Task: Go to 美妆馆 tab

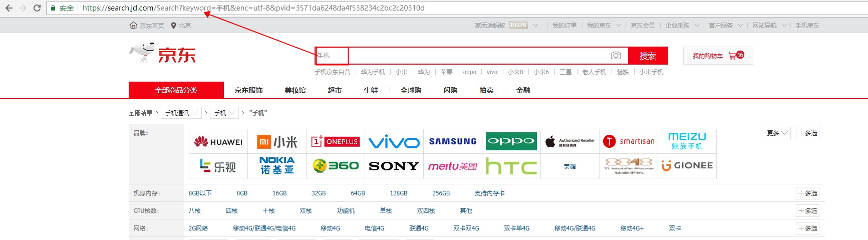Action: tap(295, 90)
